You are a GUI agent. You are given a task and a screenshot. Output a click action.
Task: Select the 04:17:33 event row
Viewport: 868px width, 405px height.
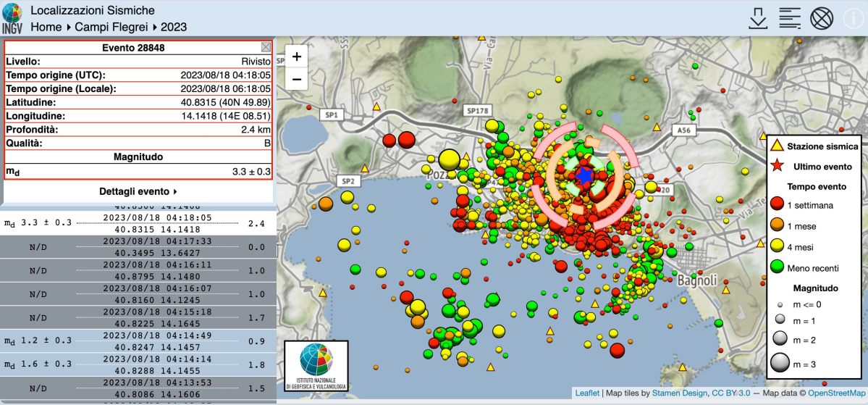click(138, 247)
